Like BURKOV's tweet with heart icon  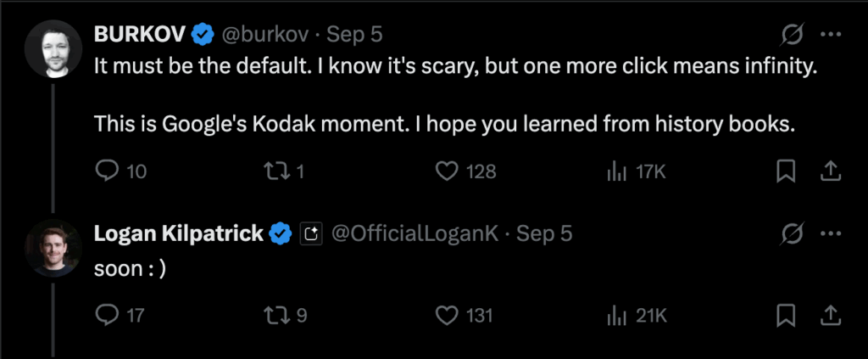[447, 171]
